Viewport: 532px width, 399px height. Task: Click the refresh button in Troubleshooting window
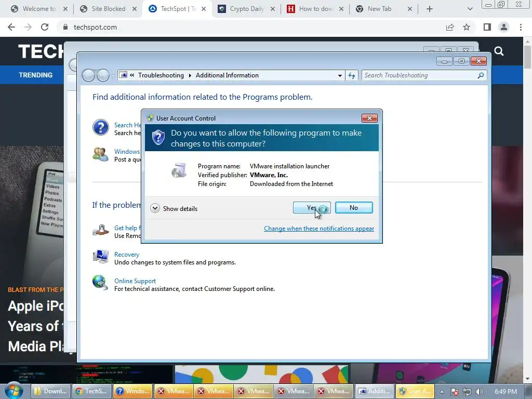tap(352, 76)
